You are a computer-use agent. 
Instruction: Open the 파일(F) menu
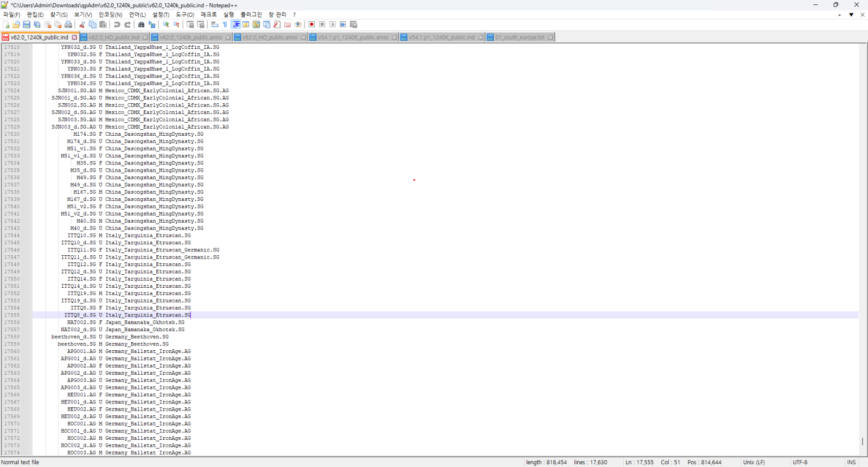point(11,15)
